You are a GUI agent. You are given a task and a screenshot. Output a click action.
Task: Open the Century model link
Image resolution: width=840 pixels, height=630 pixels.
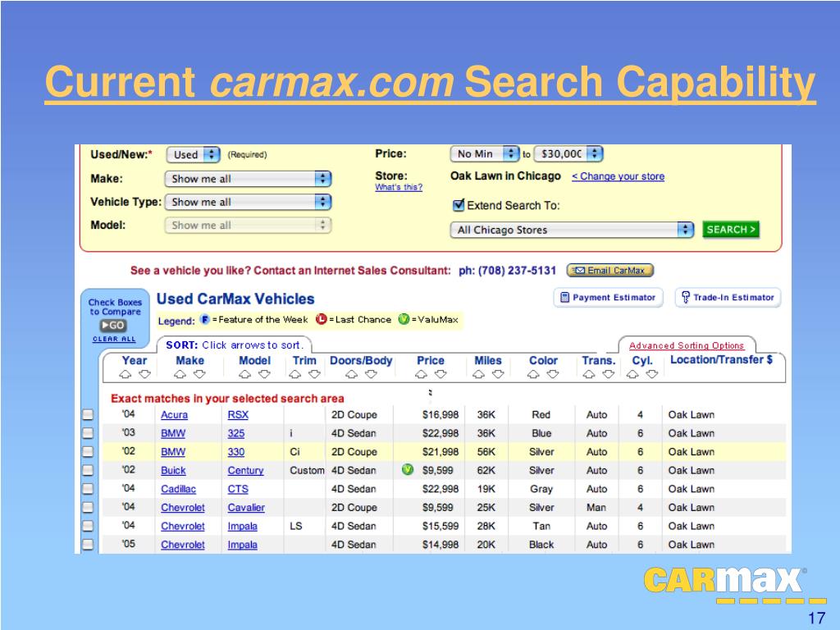[245, 470]
